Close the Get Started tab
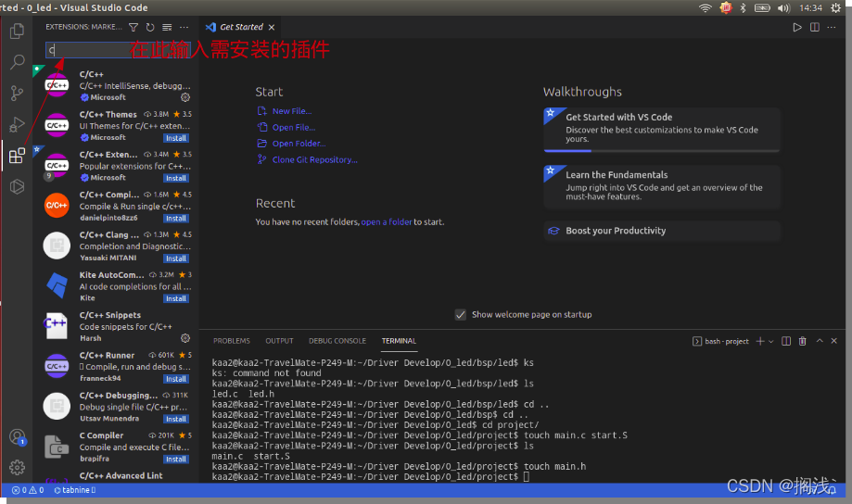 271,27
